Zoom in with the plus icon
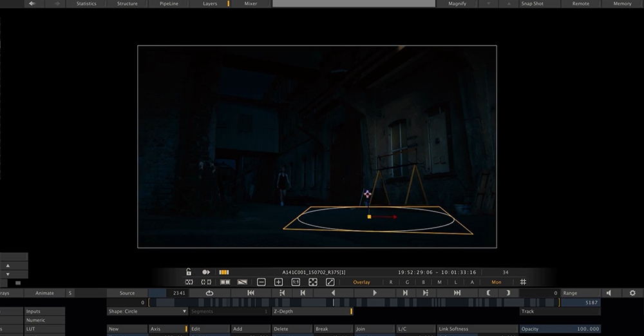The image size is (644, 336). pos(278,282)
